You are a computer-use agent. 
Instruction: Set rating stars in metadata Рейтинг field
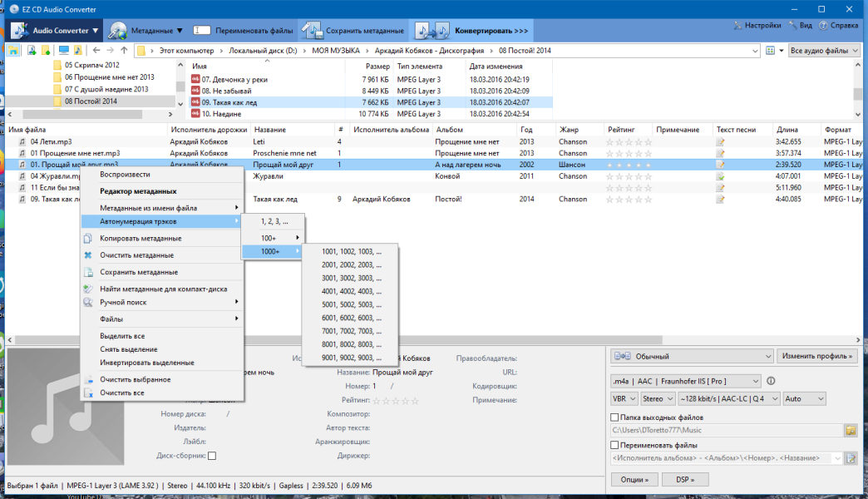coord(395,400)
